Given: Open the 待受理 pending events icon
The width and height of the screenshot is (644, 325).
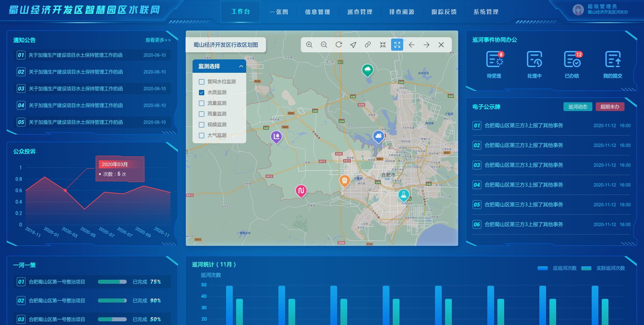Looking at the screenshot, I should click(x=494, y=60).
